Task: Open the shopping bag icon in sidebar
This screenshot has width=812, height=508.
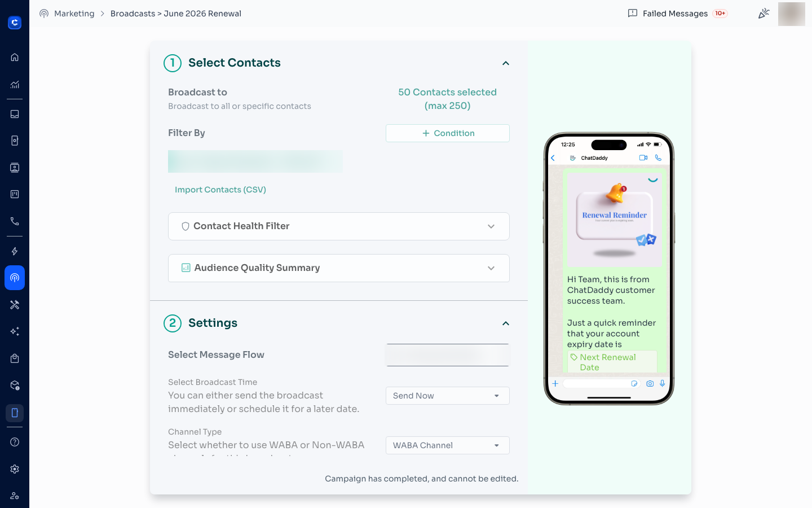Action: click(x=15, y=358)
